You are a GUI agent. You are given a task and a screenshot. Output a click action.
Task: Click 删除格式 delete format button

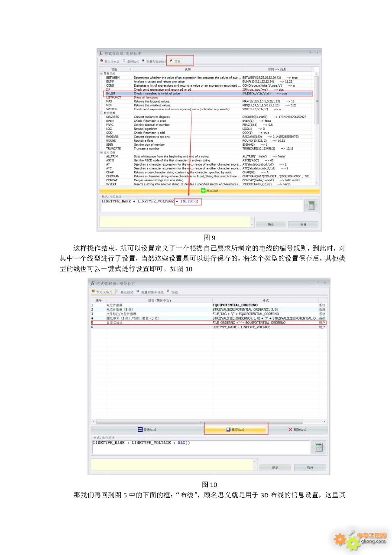298,430
